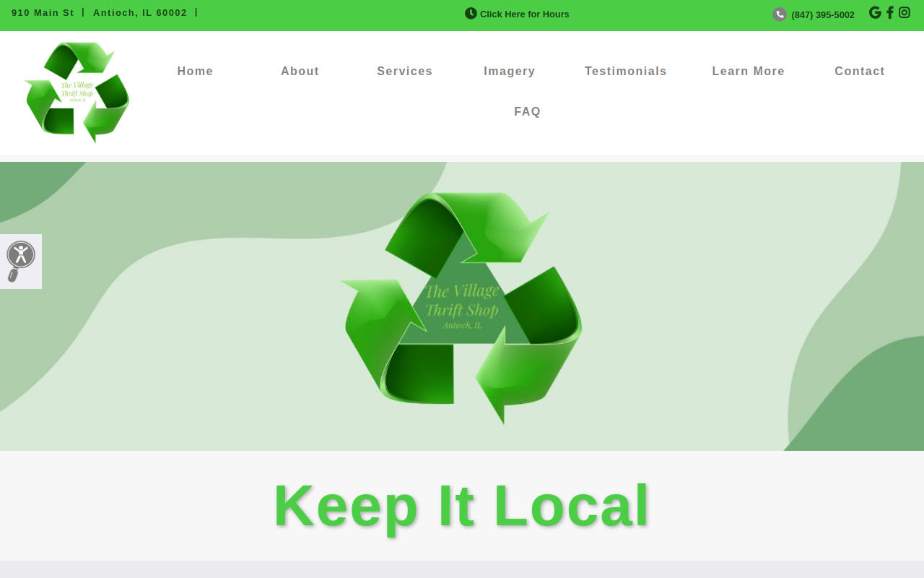Open the accessibility options widget

[x=21, y=262]
